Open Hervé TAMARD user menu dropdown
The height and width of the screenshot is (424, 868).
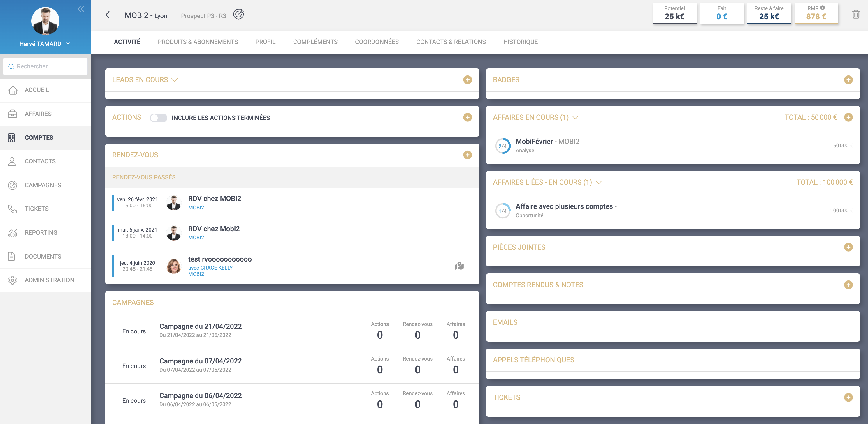coord(68,43)
